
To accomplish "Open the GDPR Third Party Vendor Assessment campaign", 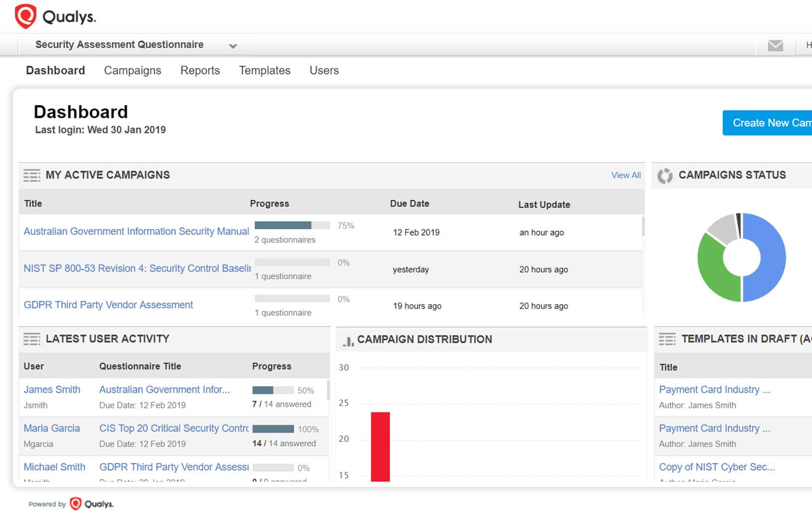I will click(108, 305).
